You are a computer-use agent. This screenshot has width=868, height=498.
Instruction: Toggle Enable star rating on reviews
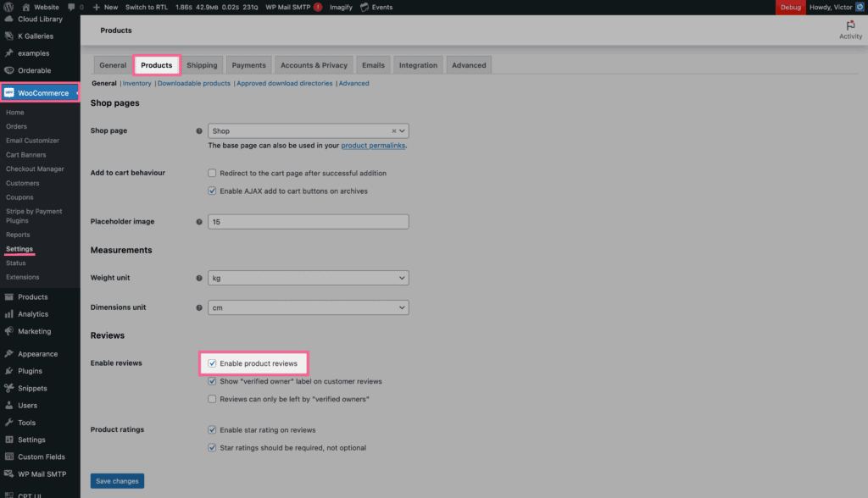pyautogui.click(x=212, y=430)
